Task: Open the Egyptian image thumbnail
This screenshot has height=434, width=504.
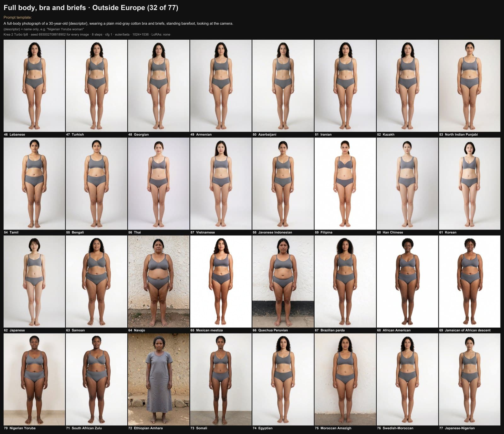Action: point(283,379)
